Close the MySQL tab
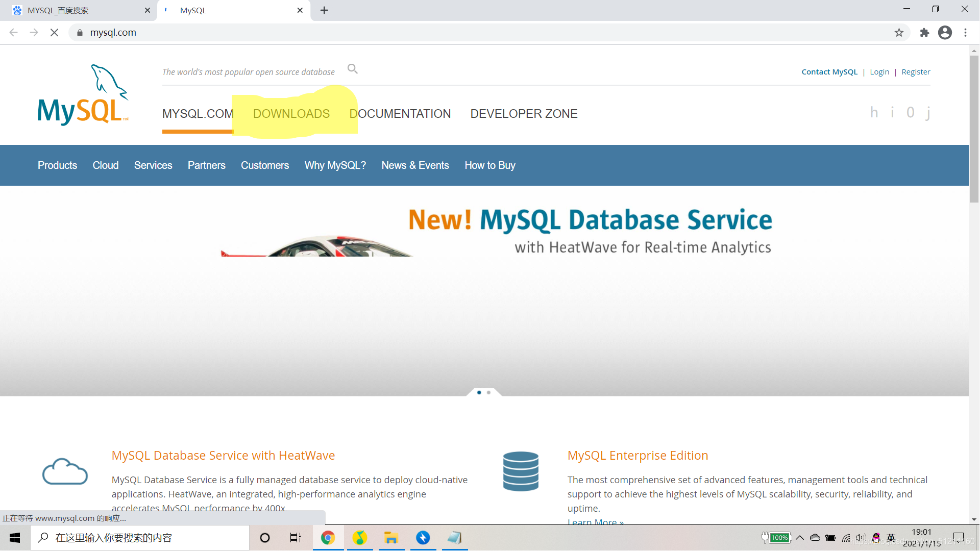Image resolution: width=980 pixels, height=551 pixels. (x=300, y=10)
